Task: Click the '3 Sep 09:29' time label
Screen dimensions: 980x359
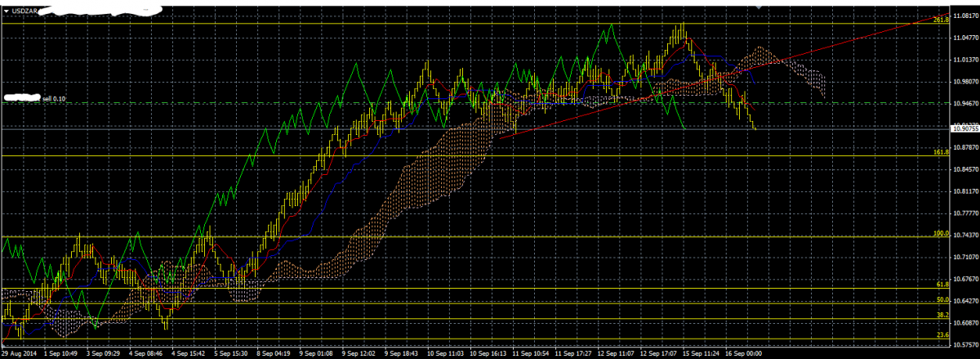Action: tap(104, 354)
